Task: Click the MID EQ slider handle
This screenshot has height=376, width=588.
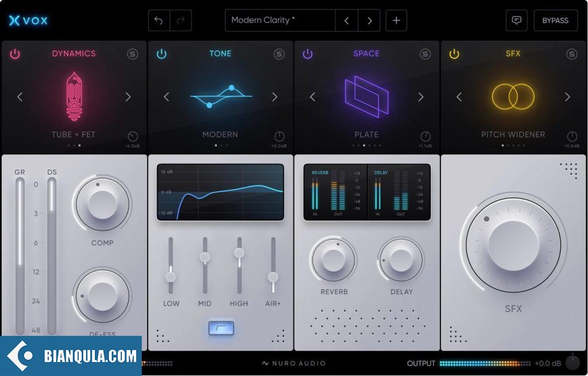Action: coord(205,257)
